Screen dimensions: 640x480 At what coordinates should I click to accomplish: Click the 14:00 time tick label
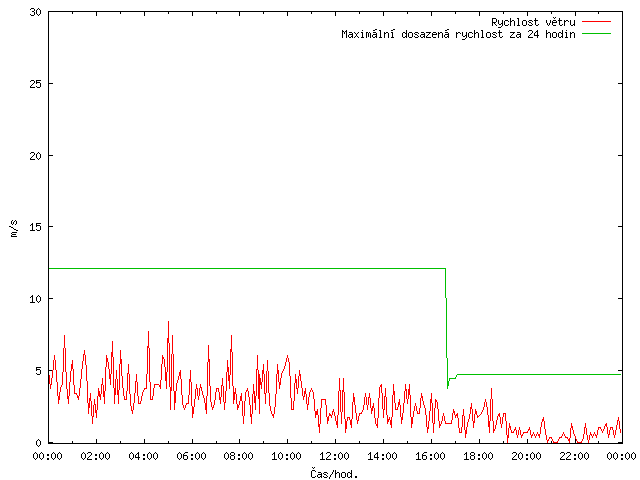382,456
